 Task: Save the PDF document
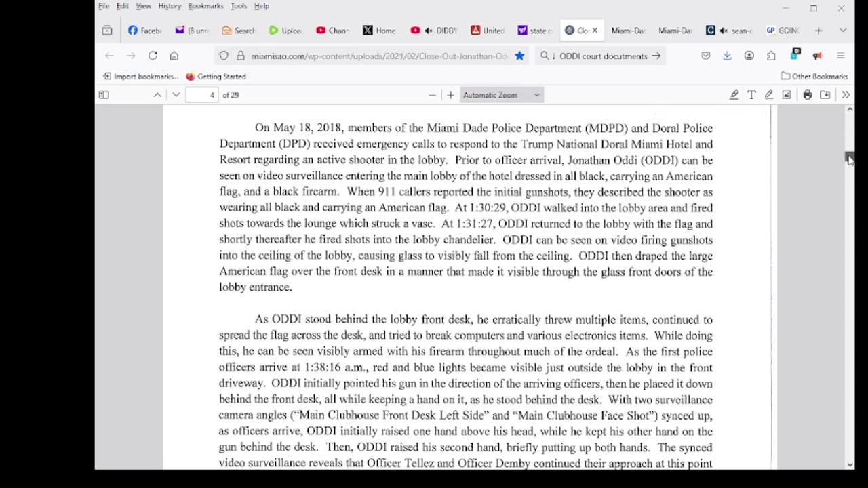(x=825, y=95)
